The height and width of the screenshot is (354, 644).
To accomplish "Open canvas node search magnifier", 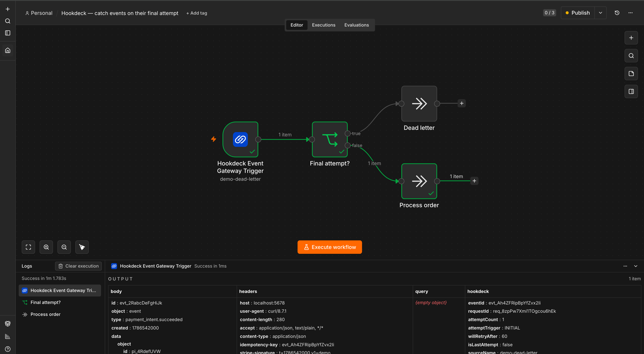I will [x=631, y=56].
